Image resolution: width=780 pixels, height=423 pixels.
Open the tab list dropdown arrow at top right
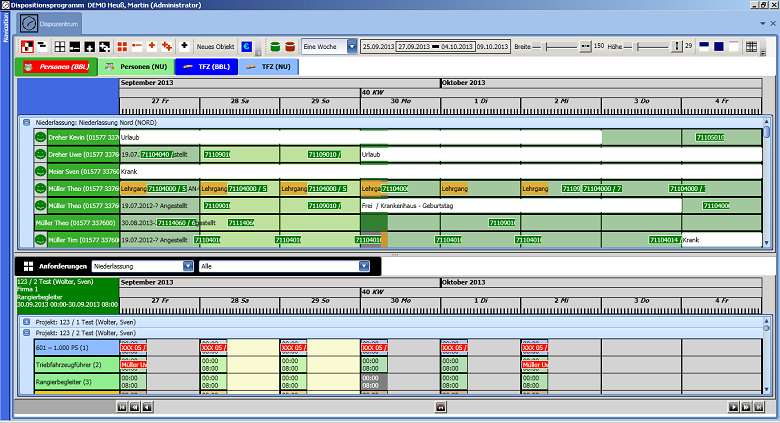(763, 23)
